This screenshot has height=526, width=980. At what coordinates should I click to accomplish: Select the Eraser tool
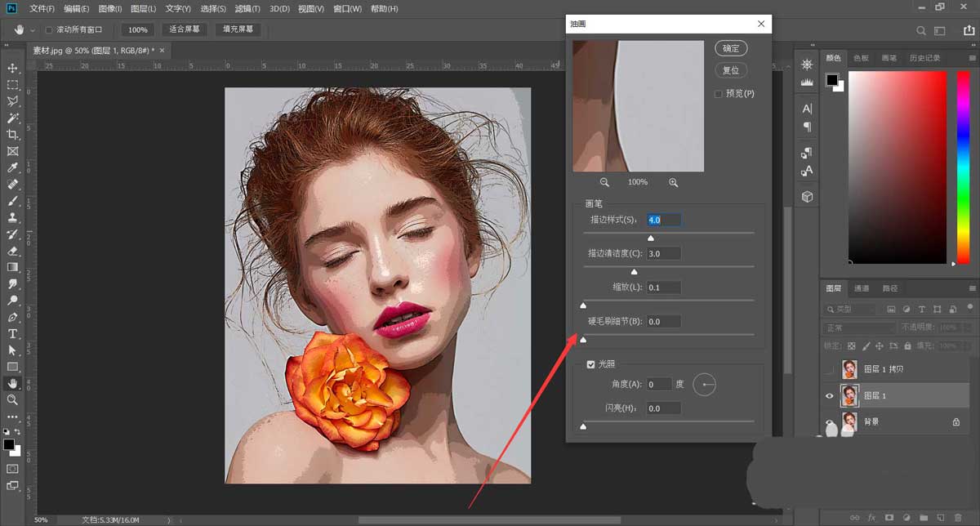(x=12, y=251)
